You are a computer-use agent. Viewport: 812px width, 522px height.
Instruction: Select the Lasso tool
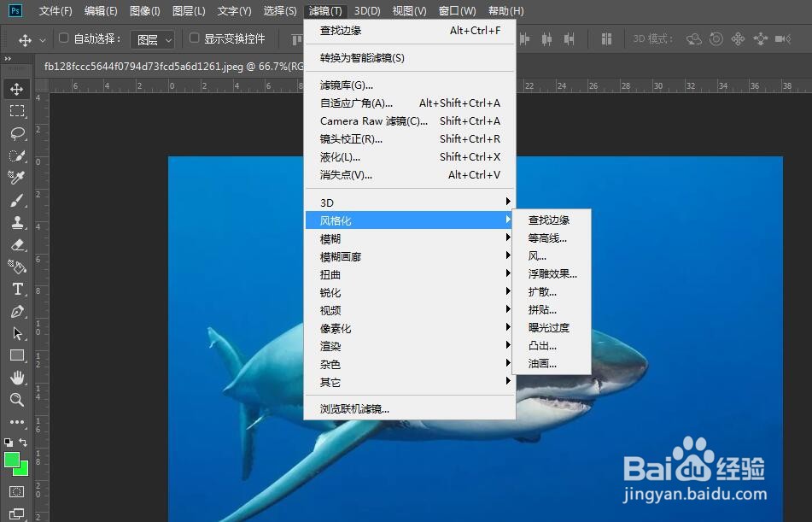point(18,132)
